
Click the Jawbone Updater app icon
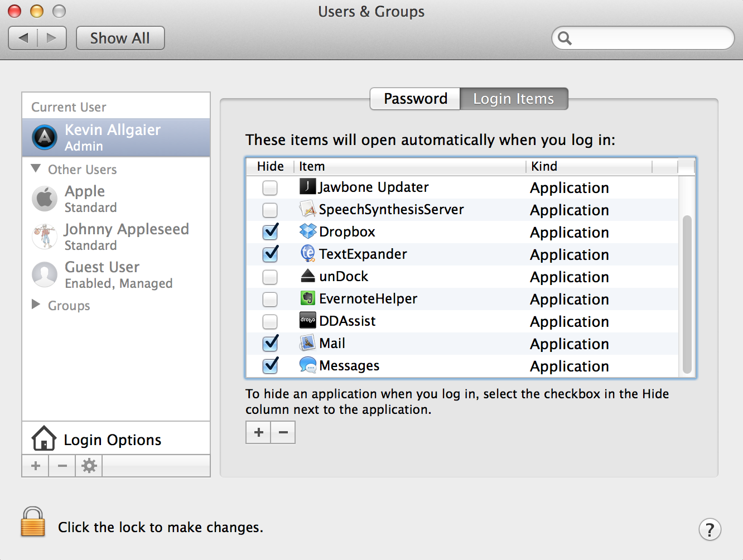point(307,186)
